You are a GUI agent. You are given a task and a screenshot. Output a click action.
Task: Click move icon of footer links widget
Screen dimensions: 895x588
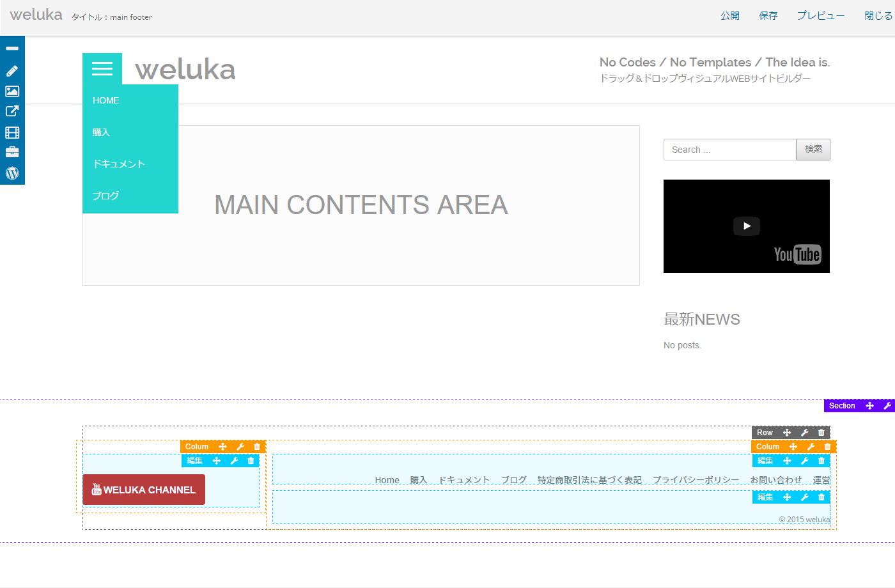point(787,461)
